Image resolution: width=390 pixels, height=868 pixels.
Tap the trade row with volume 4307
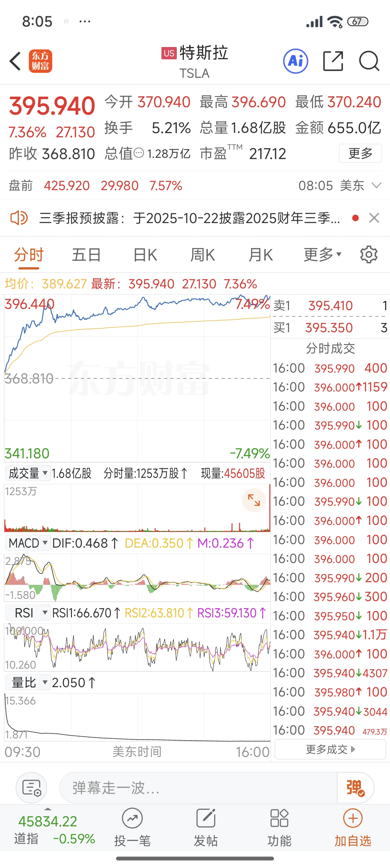(330, 672)
